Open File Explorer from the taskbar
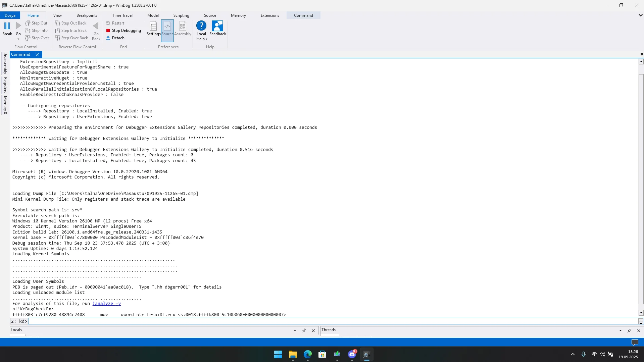This screenshot has height=362, width=644. pyautogui.click(x=293, y=355)
